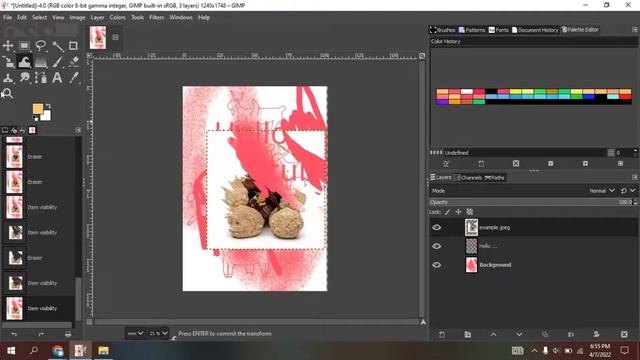This screenshot has width=640, height=360.
Task: Click the Opacity slider in Layers panel
Action: [x=531, y=202]
